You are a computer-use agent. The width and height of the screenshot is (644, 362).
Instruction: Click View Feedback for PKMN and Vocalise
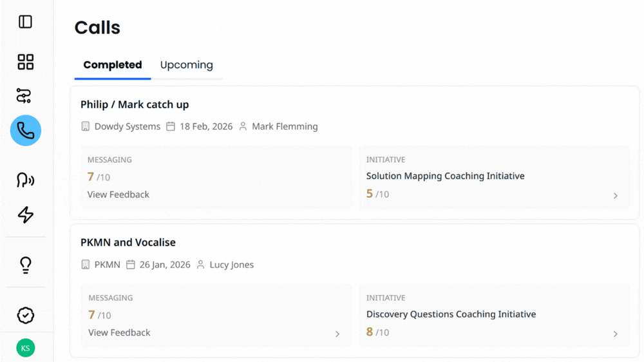pos(119,332)
